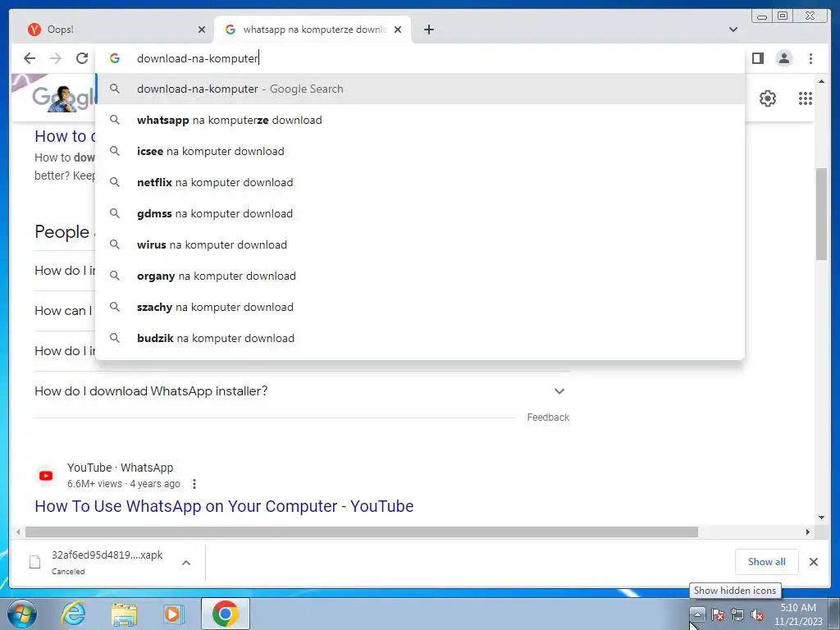Choose suggestion whatsapp na komputerze download
This screenshot has width=840, height=630.
[420, 120]
